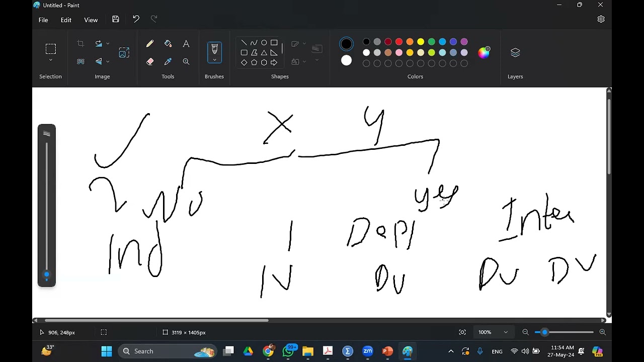Open the Edit menu

[66, 20]
